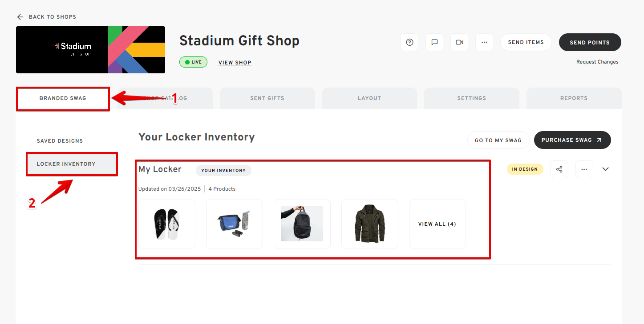Collapse My Locker with chevron arrow

pyautogui.click(x=605, y=169)
